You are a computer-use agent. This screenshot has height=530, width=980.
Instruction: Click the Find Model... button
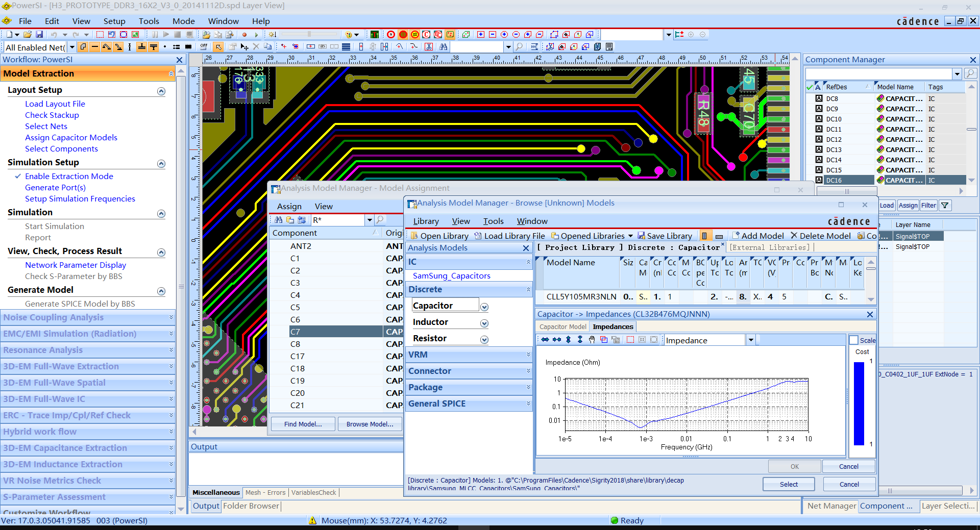tap(303, 424)
